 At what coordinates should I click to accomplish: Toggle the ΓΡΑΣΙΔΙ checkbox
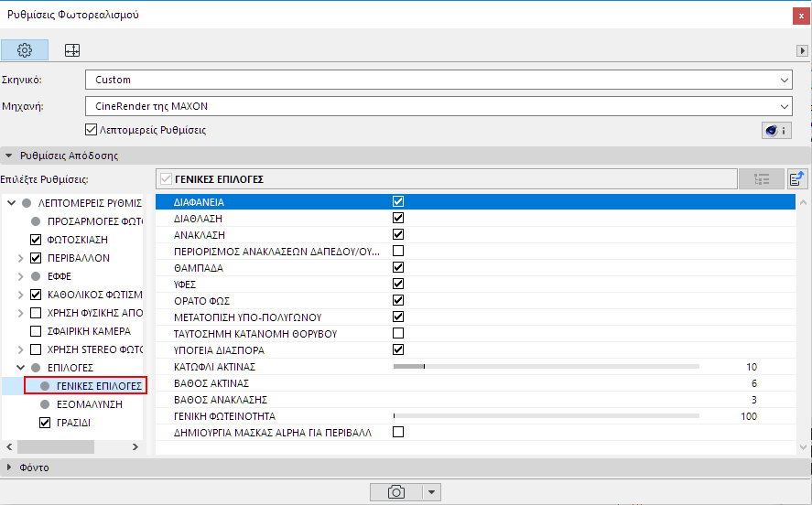click(45, 423)
